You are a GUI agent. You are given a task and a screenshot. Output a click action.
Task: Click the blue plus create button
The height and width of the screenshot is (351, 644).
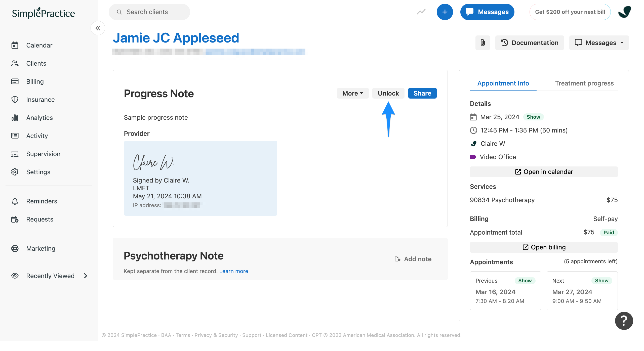click(x=445, y=12)
